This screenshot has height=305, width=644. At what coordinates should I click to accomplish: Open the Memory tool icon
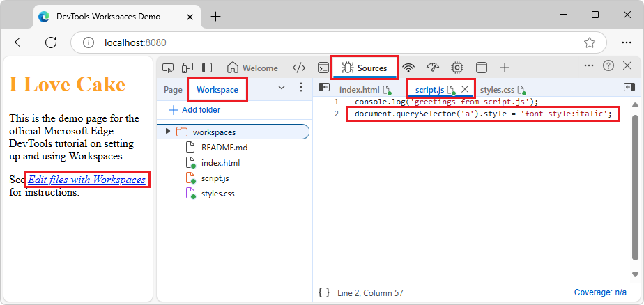(x=457, y=68)
